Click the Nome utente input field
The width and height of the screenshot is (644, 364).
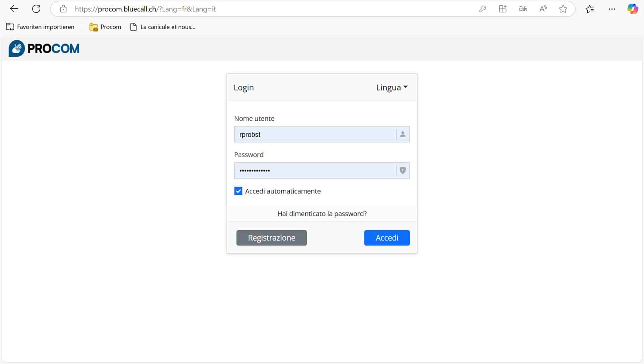314,134
